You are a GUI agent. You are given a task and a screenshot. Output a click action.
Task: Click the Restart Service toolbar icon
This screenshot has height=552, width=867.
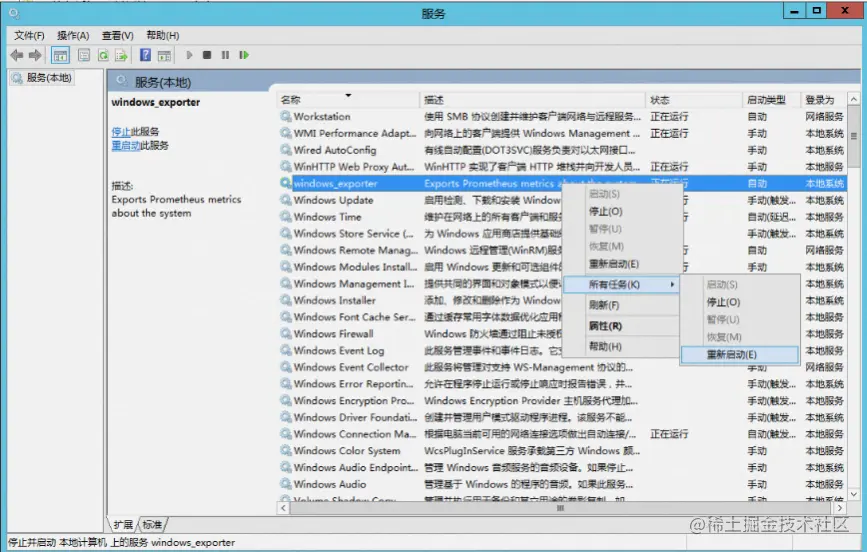pos(244,55)
